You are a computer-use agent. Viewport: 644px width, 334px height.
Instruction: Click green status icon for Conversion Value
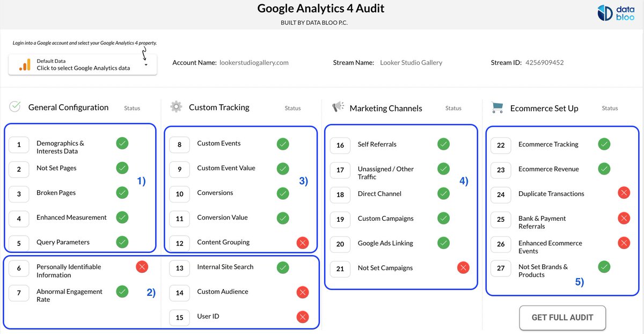point(283,217)
